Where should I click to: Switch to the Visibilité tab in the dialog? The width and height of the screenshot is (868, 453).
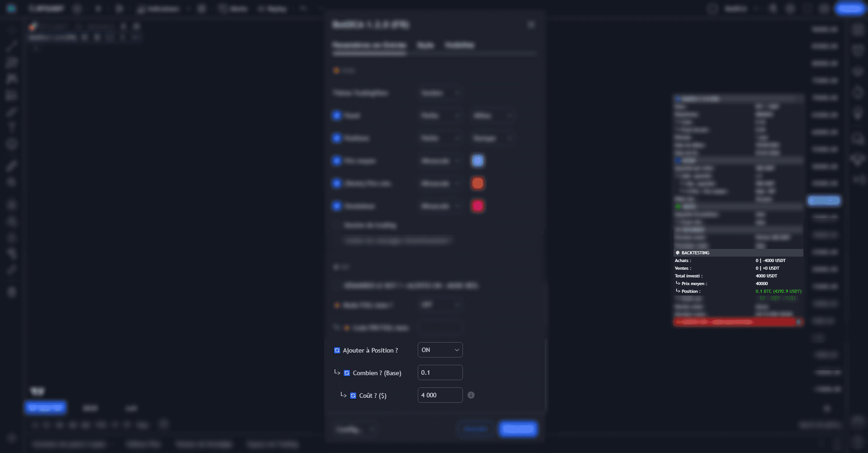(x=459, y=45)
